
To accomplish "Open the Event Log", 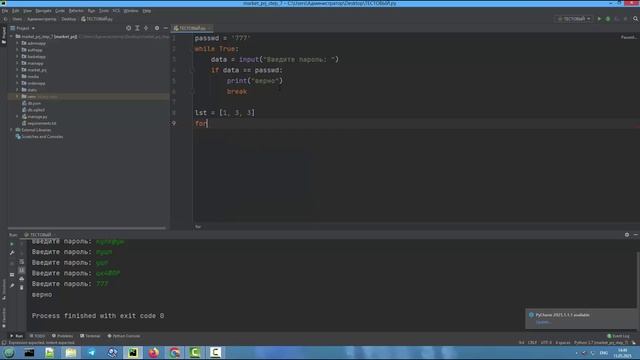I will tap(618, 336).
